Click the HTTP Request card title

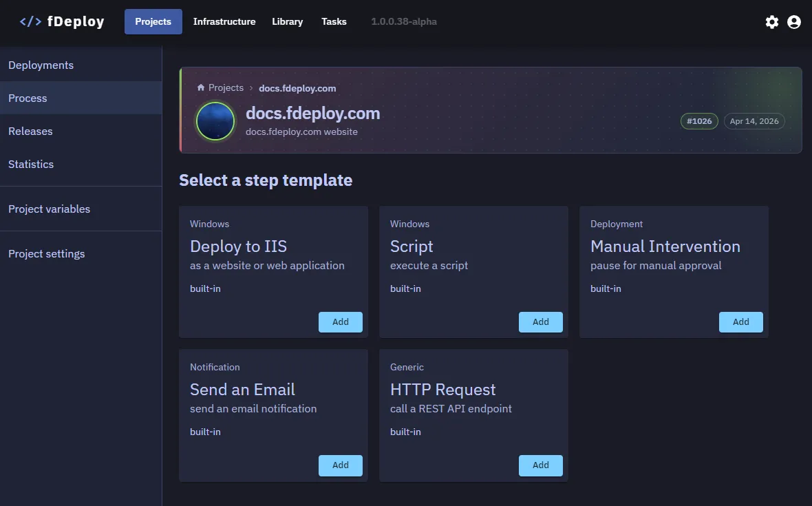coord(442,390)
